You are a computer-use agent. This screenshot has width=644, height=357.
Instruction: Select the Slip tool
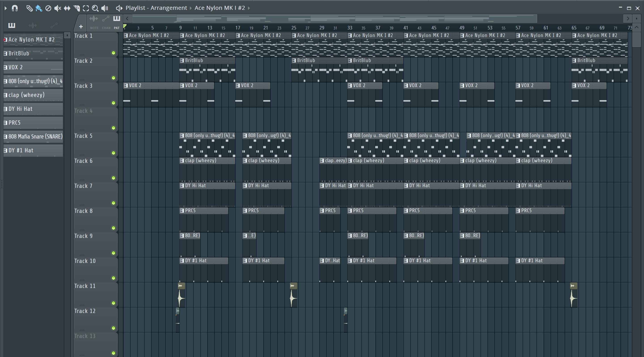tap(67, 8)
